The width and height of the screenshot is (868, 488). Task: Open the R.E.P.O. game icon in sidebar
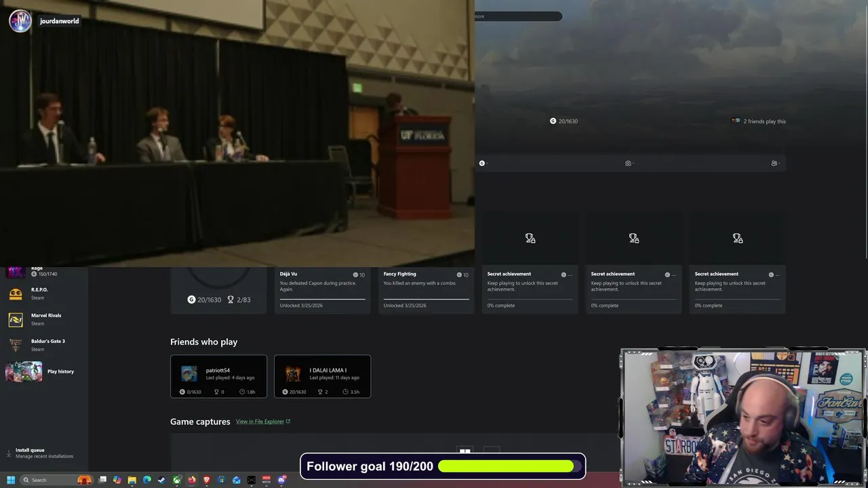pos(16,293)
